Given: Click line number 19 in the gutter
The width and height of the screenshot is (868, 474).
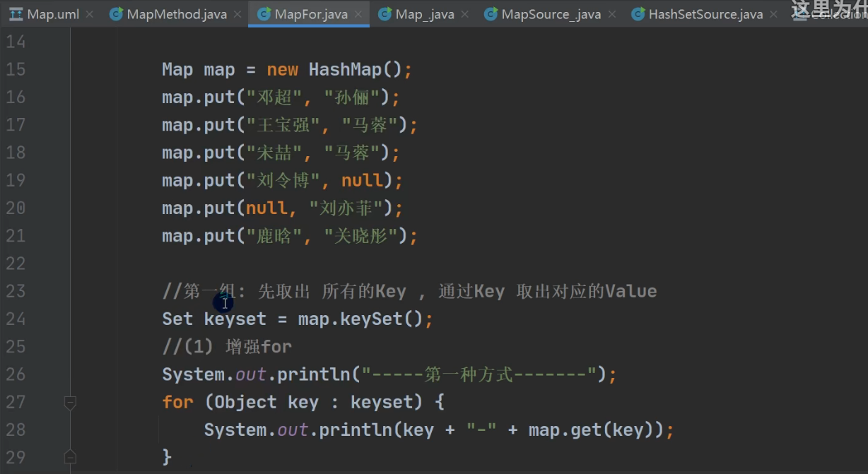Looking at the screenshot, I should (x=16, y=180).
